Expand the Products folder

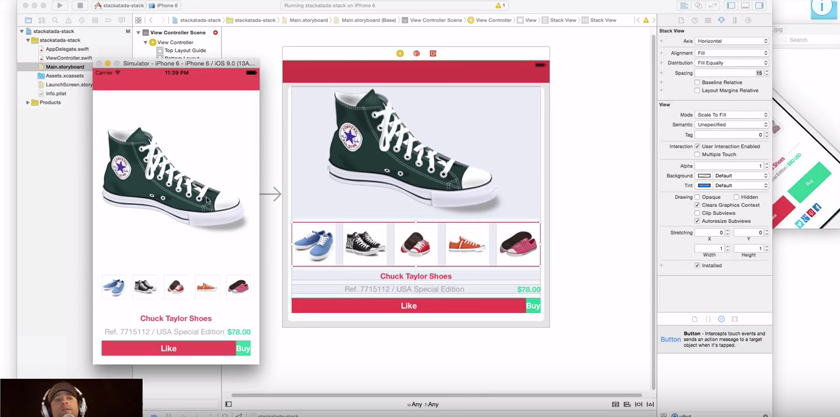28,102
